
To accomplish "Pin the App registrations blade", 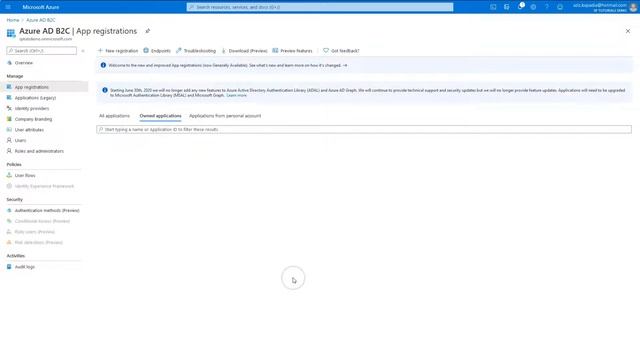I will (x=148, y=31).
